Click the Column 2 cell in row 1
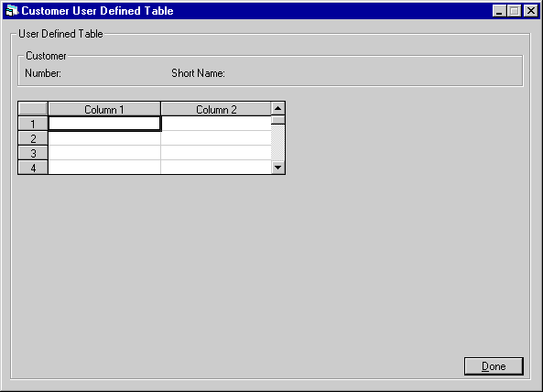Image resolution: width=543 pixels, height=392 pixels. coord(216,124)
